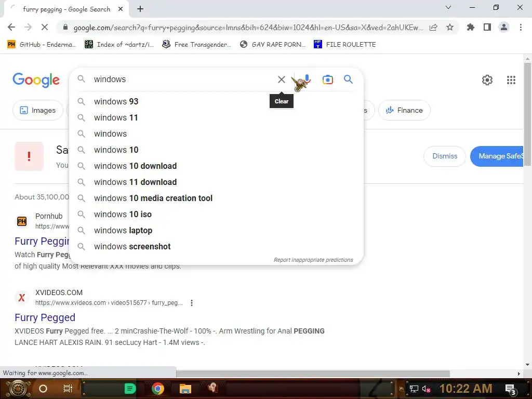The image size is (532, 399).
Task: Open the Google apps grid icon
Action: coord(511,80)
